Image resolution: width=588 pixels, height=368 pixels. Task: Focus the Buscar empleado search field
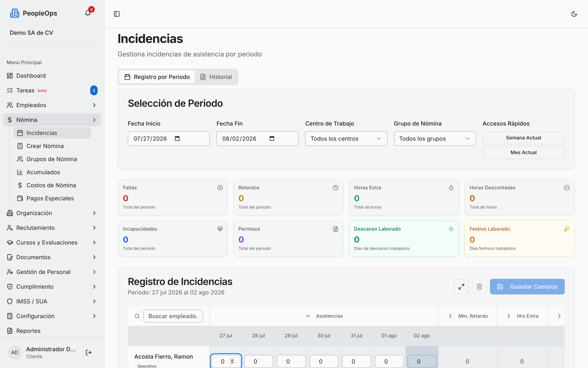point(173,316)
